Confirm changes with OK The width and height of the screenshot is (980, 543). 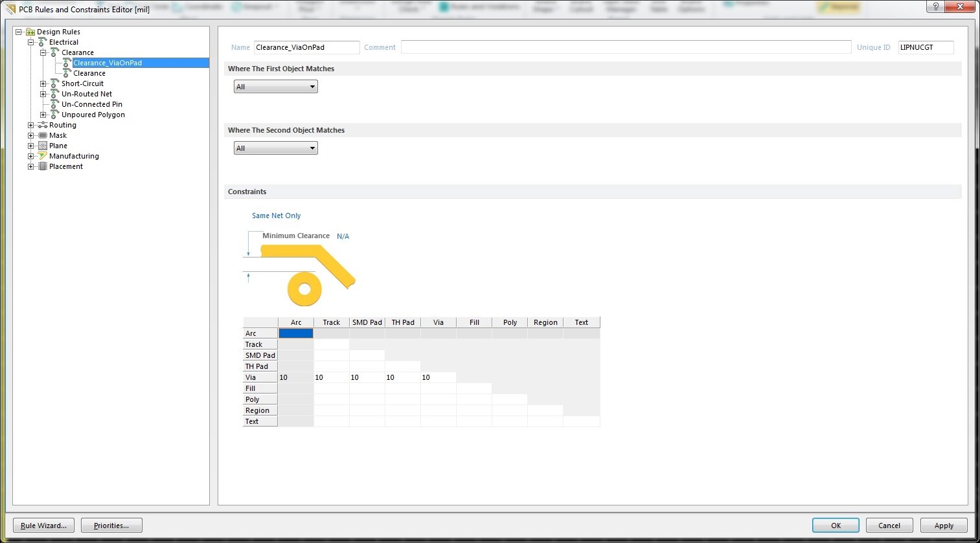coord(836,526)
